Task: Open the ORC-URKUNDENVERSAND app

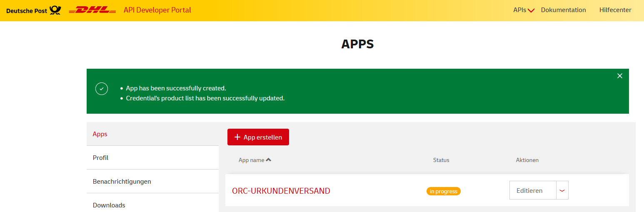Action: [281, 191]
